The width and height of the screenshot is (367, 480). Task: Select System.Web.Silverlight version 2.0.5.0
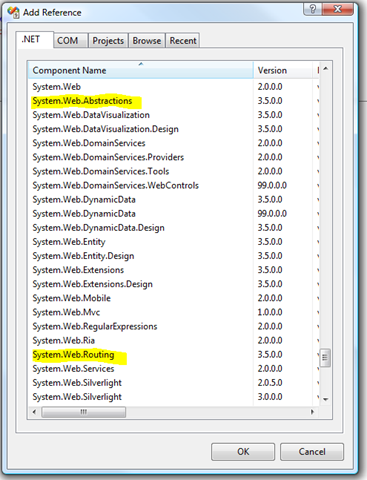(x=173, y=383)
